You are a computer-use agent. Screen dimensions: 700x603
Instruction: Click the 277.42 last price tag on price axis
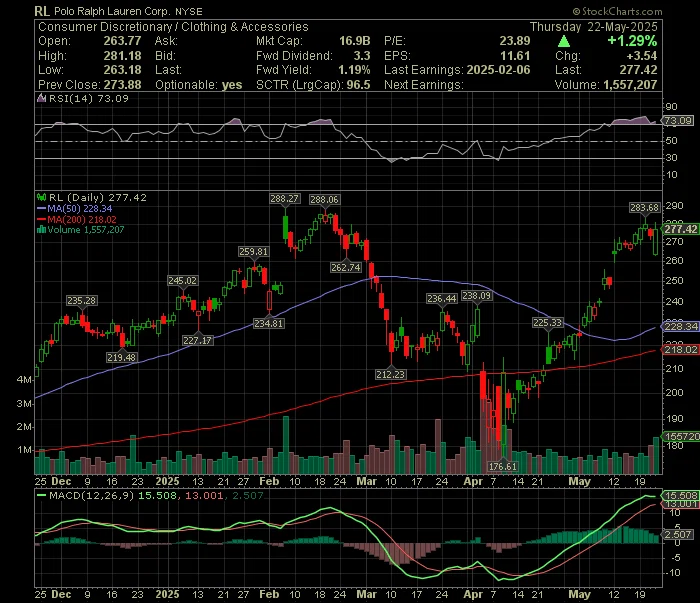point(680,229)
